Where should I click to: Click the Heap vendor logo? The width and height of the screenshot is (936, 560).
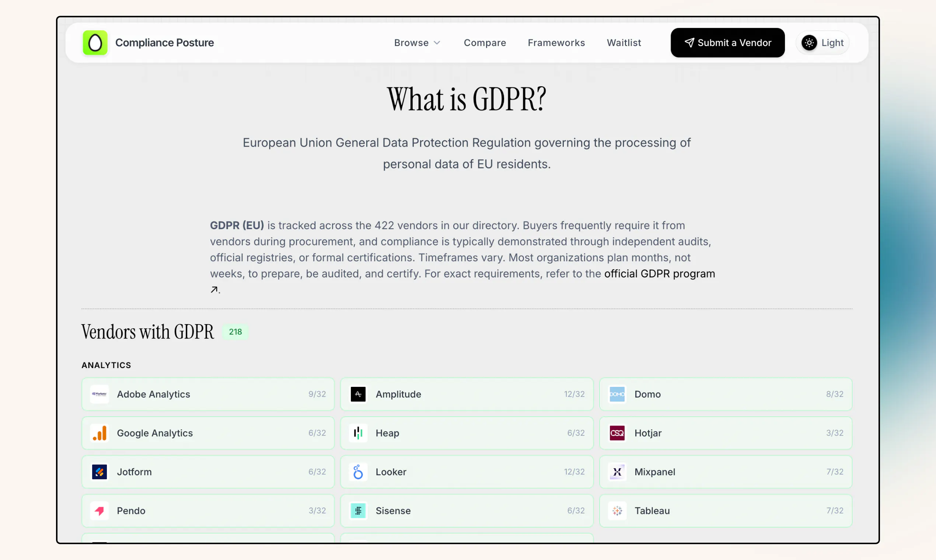pyautogui.click(x=358, y=433)
